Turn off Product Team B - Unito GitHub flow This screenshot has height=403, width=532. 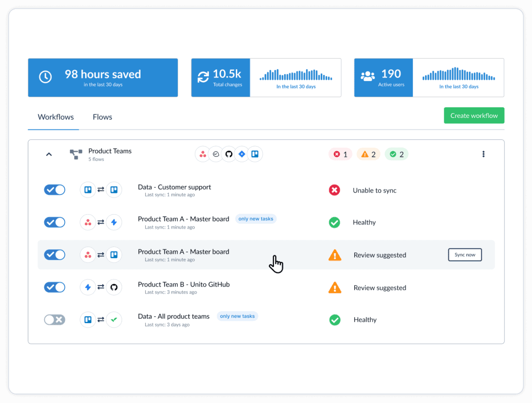coord(55,287)
